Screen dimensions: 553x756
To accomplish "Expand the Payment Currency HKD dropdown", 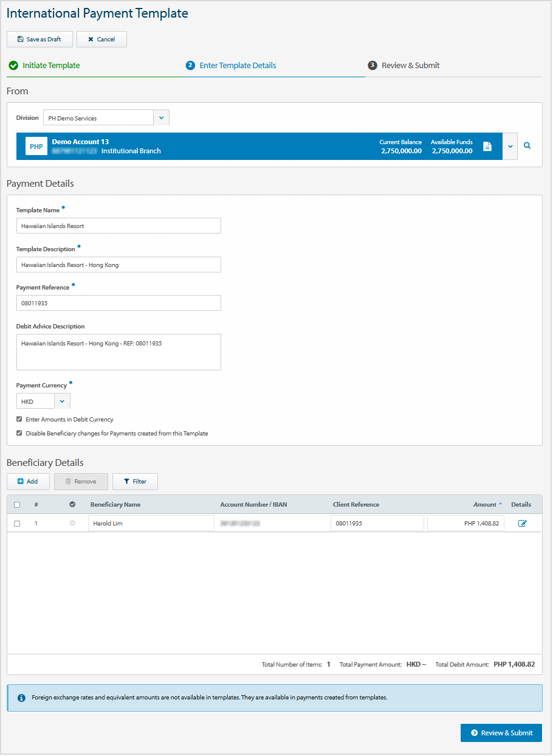I will point(62,401).
